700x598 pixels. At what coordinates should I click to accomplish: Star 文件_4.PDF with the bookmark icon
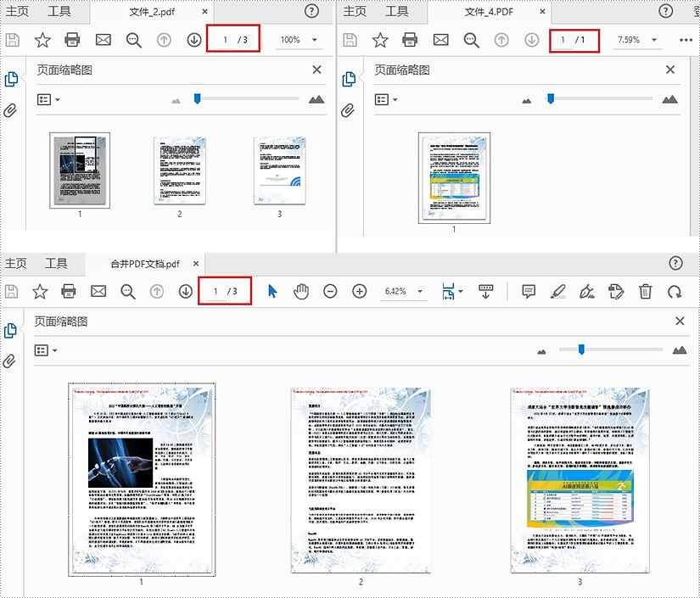tap(380, 40)
